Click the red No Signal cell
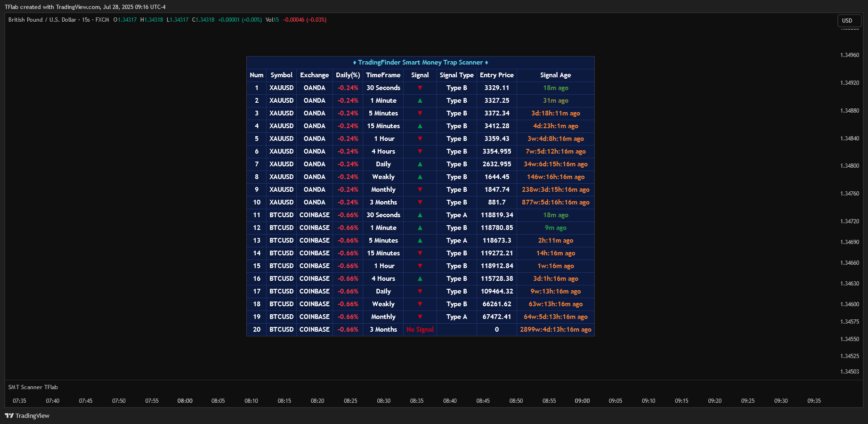 click(x=420, y=329)
